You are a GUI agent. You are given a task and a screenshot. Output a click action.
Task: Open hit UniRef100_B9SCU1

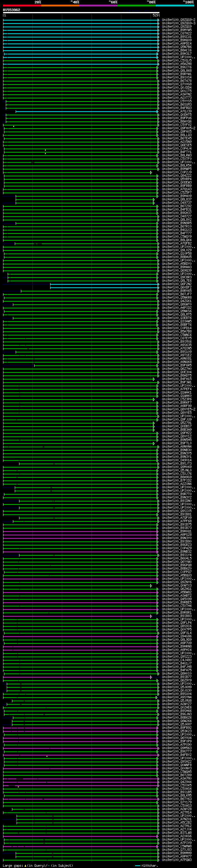point(177,37)
